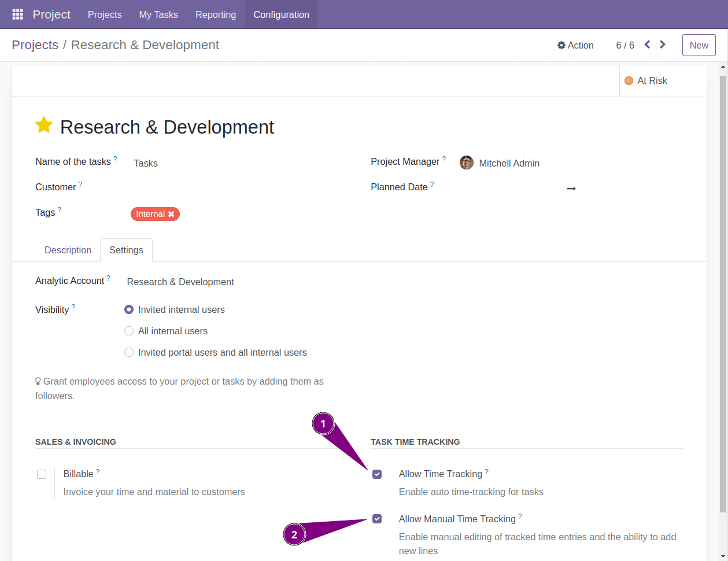The image size is (728, 561).
Task: Navigate to previous record with left chevron
Action: (x=646, y=44)
